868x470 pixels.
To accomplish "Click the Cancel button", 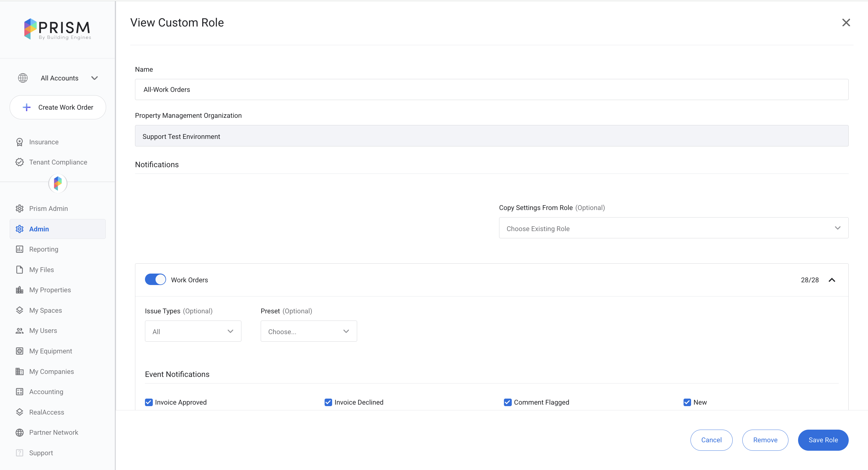I will pos(711,440).
